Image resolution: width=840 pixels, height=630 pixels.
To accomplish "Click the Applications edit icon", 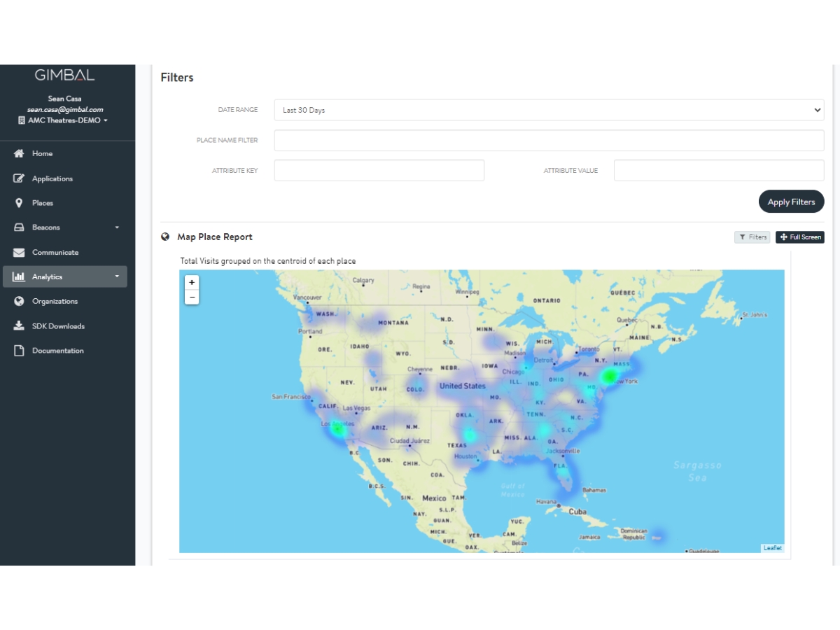I will 19,178.
